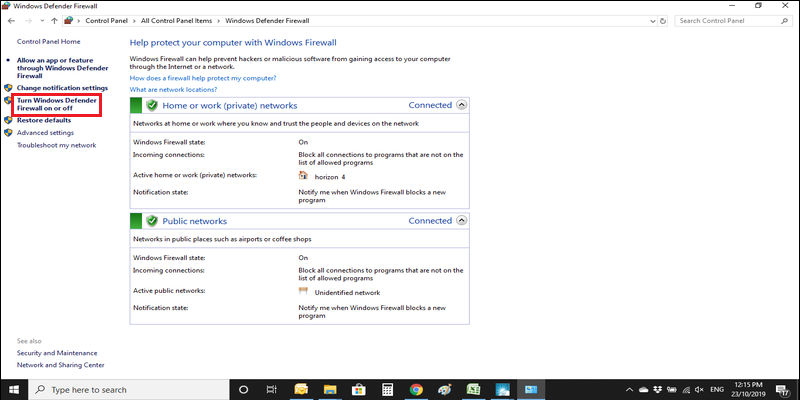Click the 'Type here to search' taskbar box
The height and width of the screenshot is (400, 800).
tap(129, 390)
